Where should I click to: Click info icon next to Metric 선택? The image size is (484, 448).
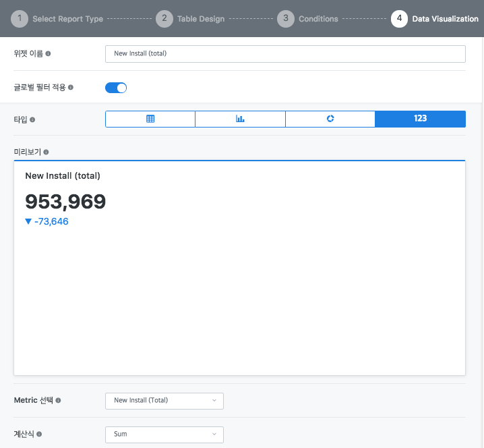coord(58,400)
